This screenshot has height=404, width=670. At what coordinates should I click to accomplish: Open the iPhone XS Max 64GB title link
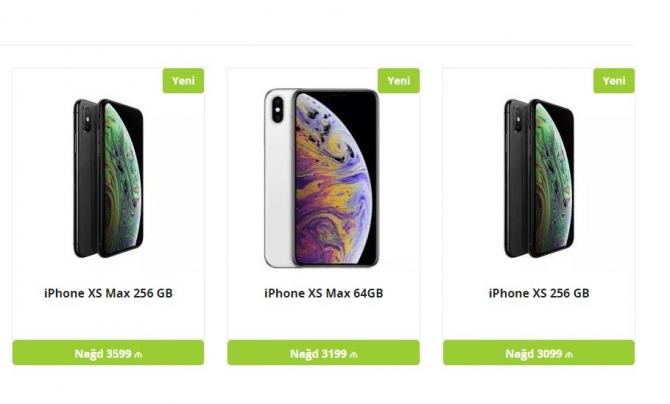323,293
